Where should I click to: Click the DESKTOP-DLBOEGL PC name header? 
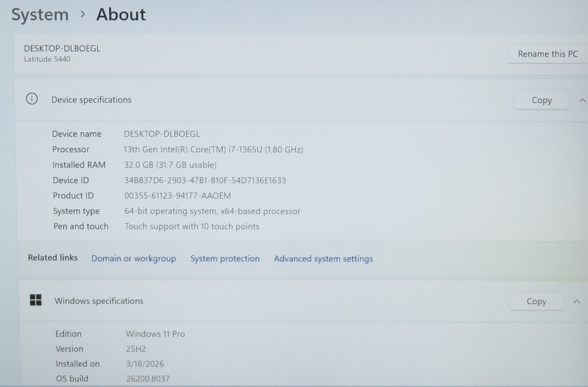pos(62,49)
